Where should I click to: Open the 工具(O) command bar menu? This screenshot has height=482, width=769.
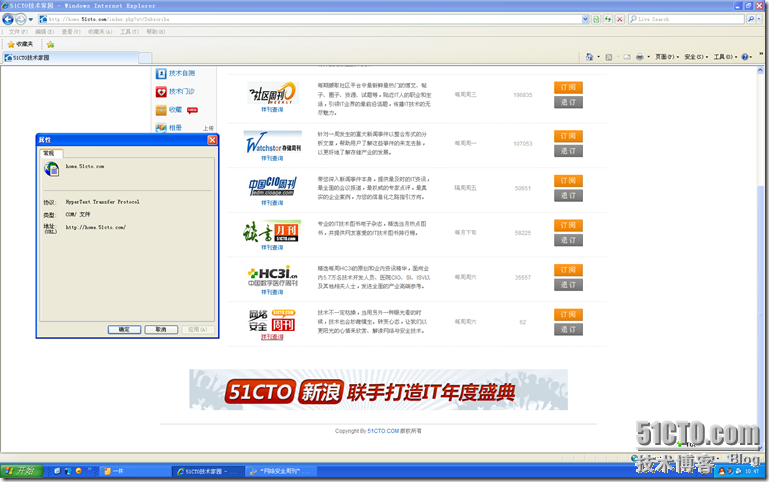[725, 57]
